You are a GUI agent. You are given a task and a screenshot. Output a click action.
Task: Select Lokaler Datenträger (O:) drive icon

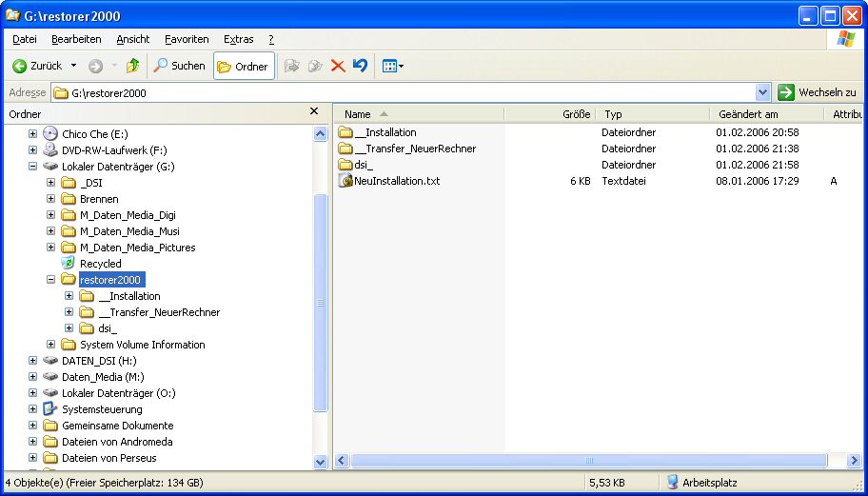coord(50,392)
